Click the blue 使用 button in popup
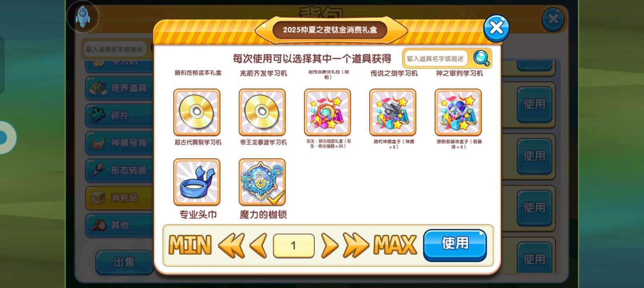This screenshot has width=644, height=288. tap(455, 244)
